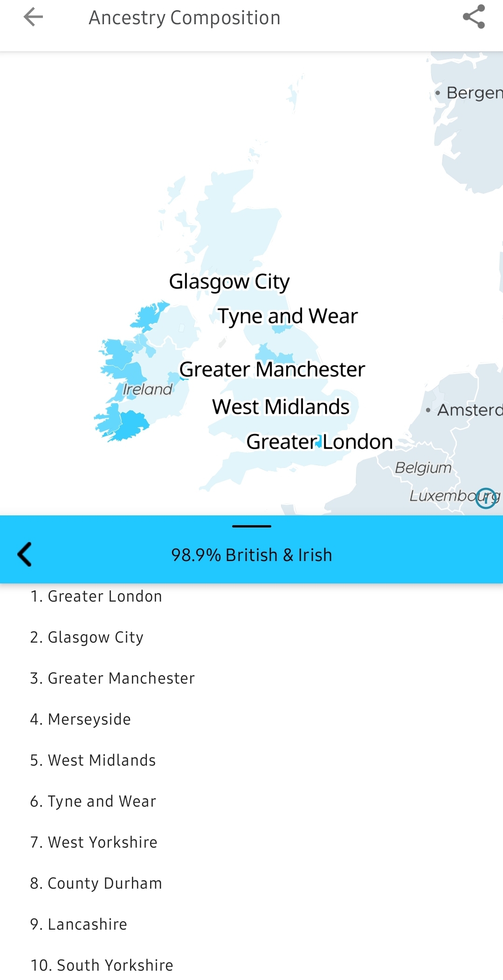Image resolution: width=503 pixels, height=980 pixels.
Task: Tap the map info icon near Luxembourg
Action: click(486, 498)
